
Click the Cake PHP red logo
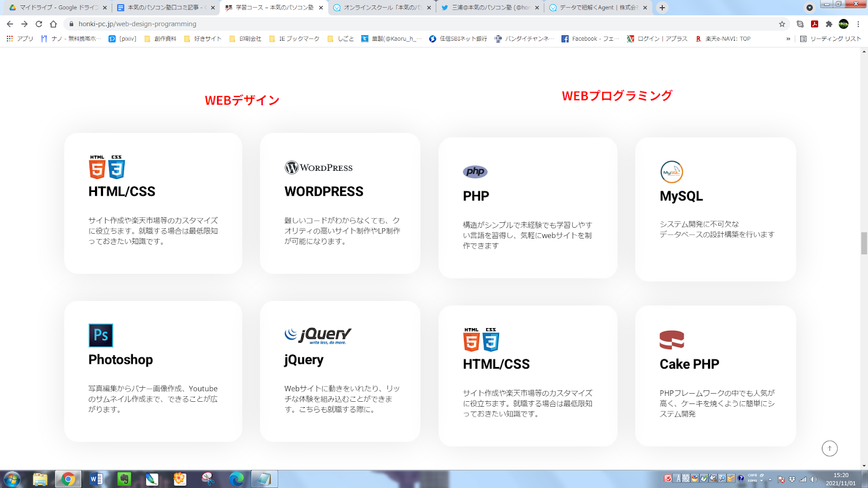pos(672,340)
